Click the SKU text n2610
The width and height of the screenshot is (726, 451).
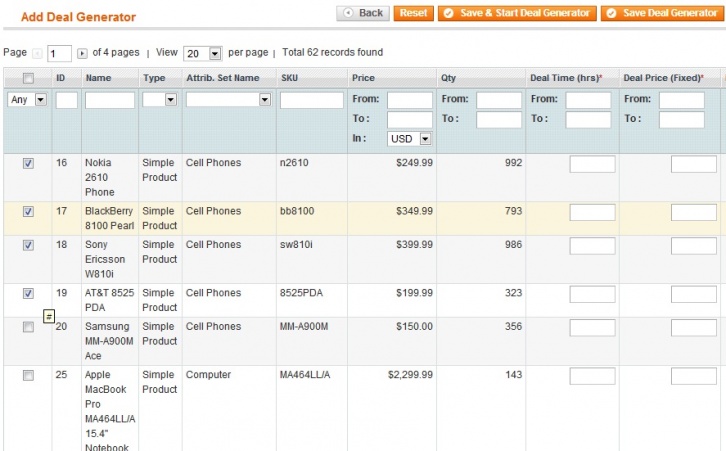[x=294, y=163]
